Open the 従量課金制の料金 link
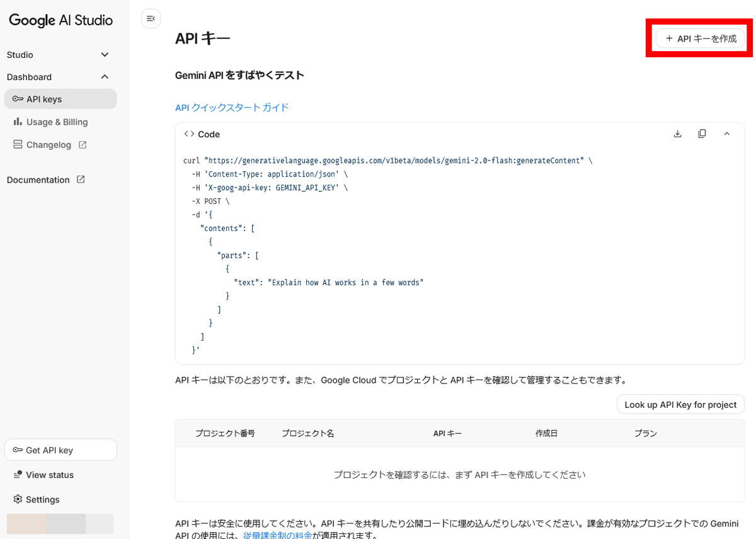The image size is (756, 539). coord(278,535)
